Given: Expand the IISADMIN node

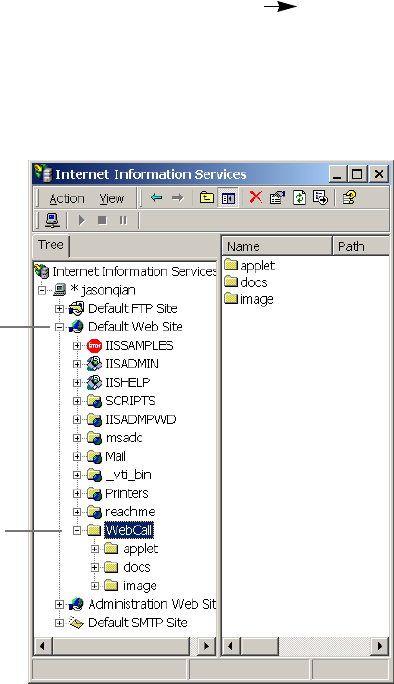Looking at the screenshot, I should tap(77, 364).
